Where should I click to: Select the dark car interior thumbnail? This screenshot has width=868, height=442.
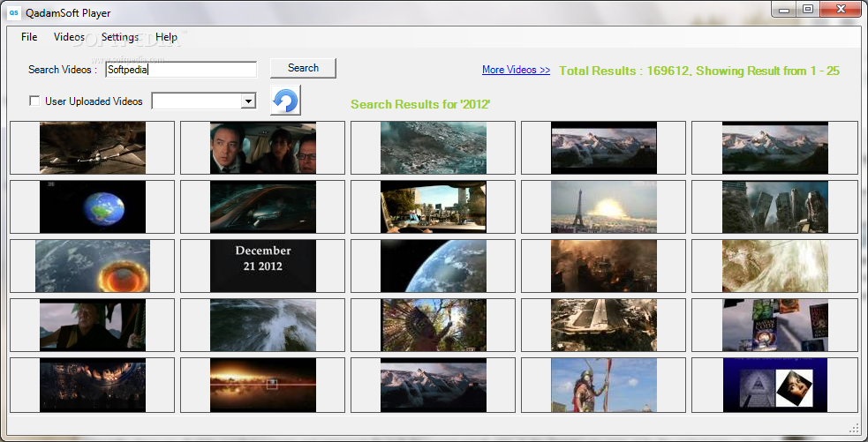263,207
